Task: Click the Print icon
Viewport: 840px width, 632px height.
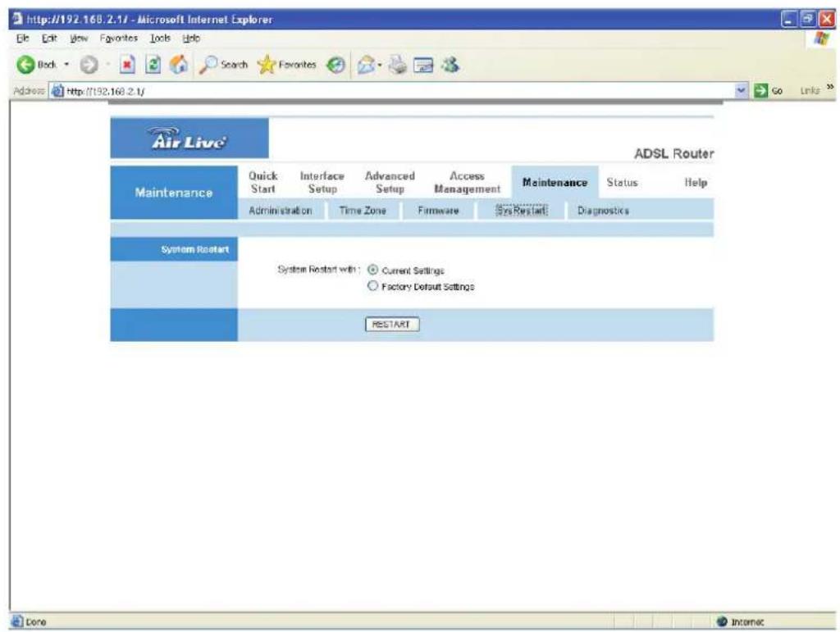Action: click(x=398, y=66)
